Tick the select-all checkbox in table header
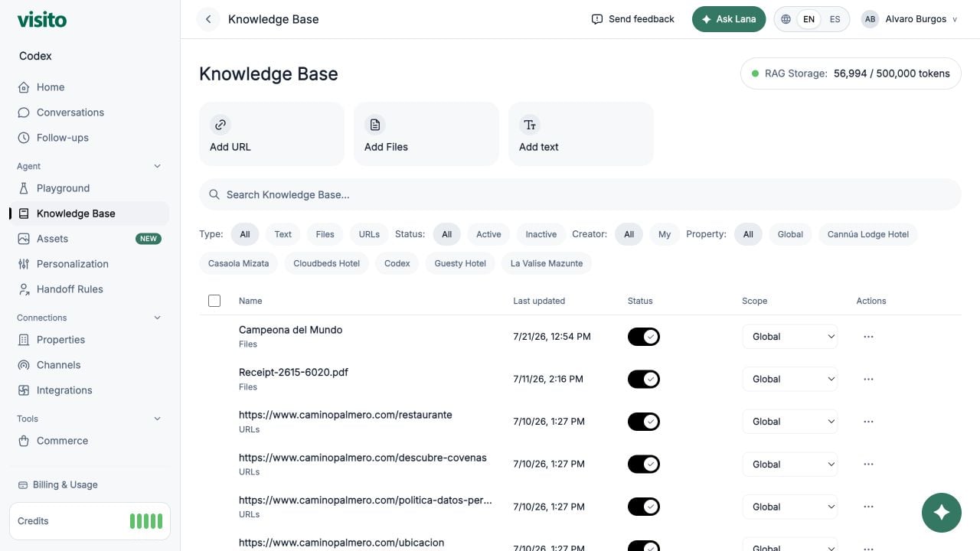Viewport: 980px width, 551px height. 214,301
